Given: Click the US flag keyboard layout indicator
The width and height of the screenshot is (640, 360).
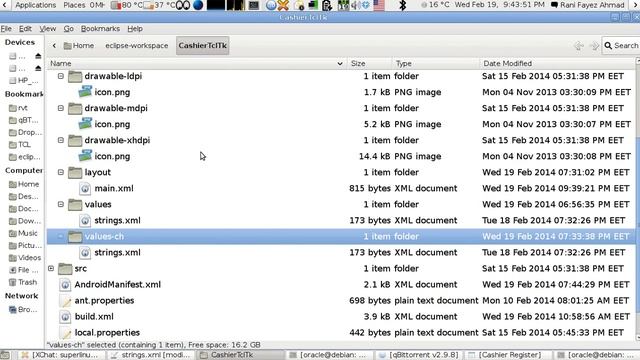Looking at the screenshot, I should 379,5.
